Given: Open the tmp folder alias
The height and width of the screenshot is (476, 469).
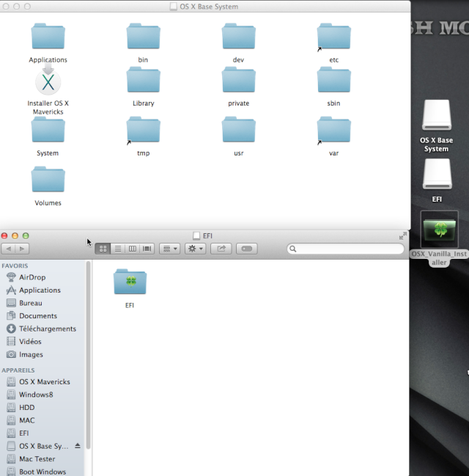Looking at the screenshot, I should pos(143,130).
